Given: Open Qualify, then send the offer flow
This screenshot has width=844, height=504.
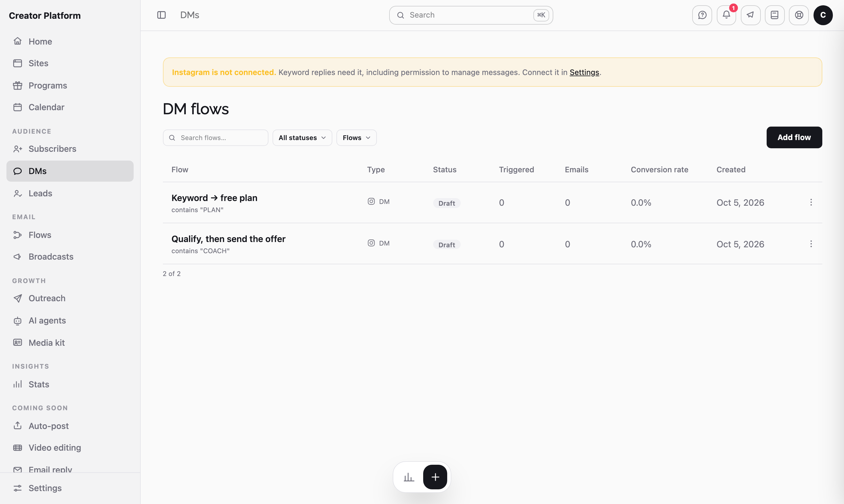Looking at the screenshot, I should pyautogui.click(x=228, y=239).
